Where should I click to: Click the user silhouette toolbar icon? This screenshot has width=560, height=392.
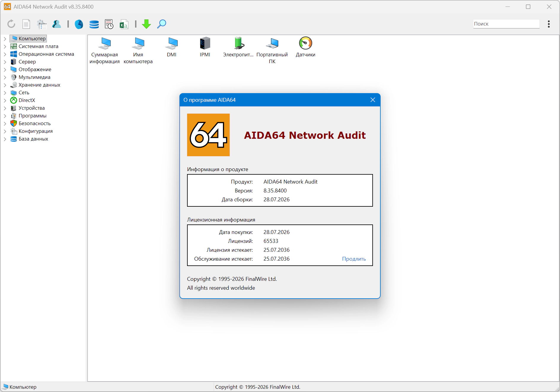click(x=57, y=24)
